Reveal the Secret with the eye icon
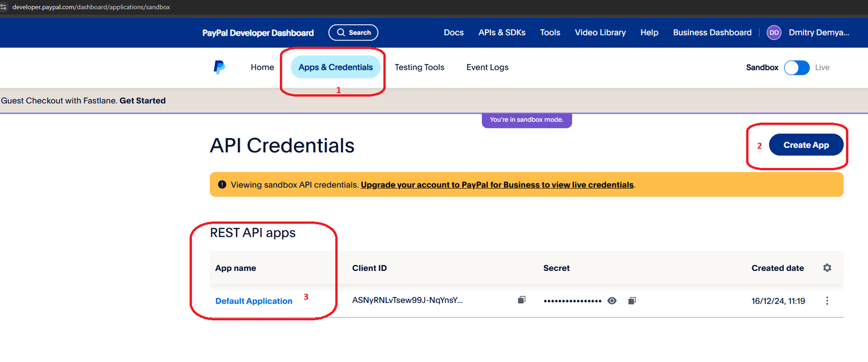Viewport: 868px width, 362px height. click(x=611, y=300)
